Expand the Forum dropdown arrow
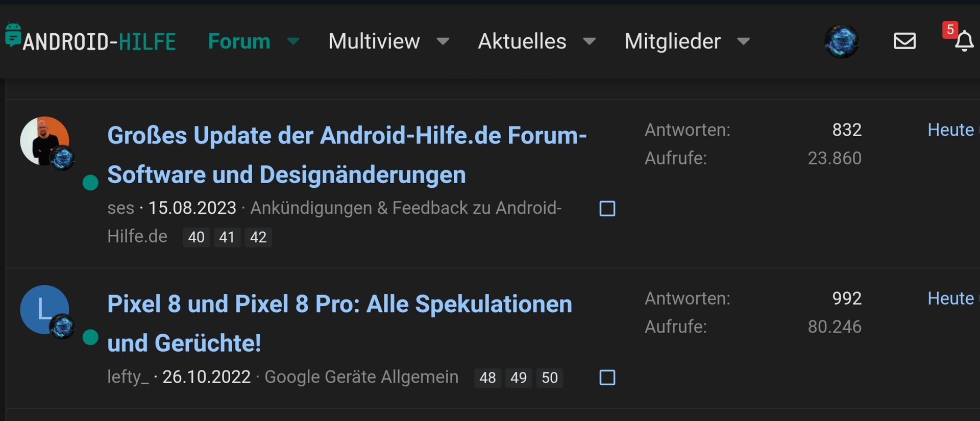980x421 pixels. [x=293, y=41]
